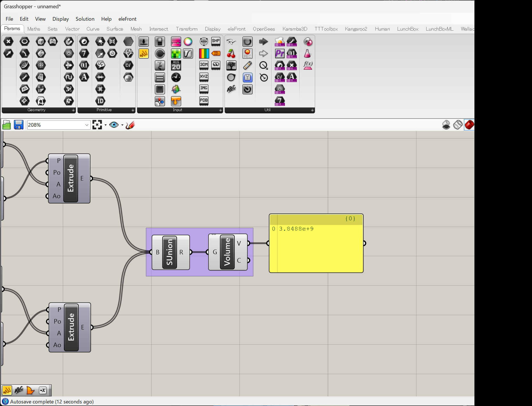Image resolution: width=532 pixels, height=406 pixels.
Task: Enable shaded preview mode red icon
Action: (469, 125)
